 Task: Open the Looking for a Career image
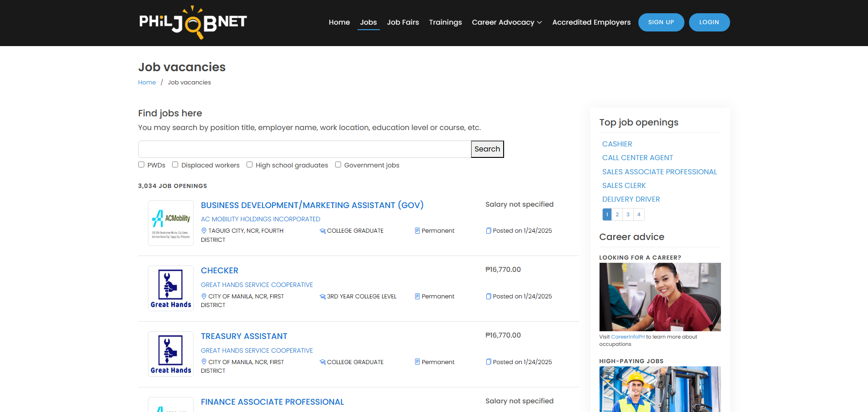(x=660, y=297)
